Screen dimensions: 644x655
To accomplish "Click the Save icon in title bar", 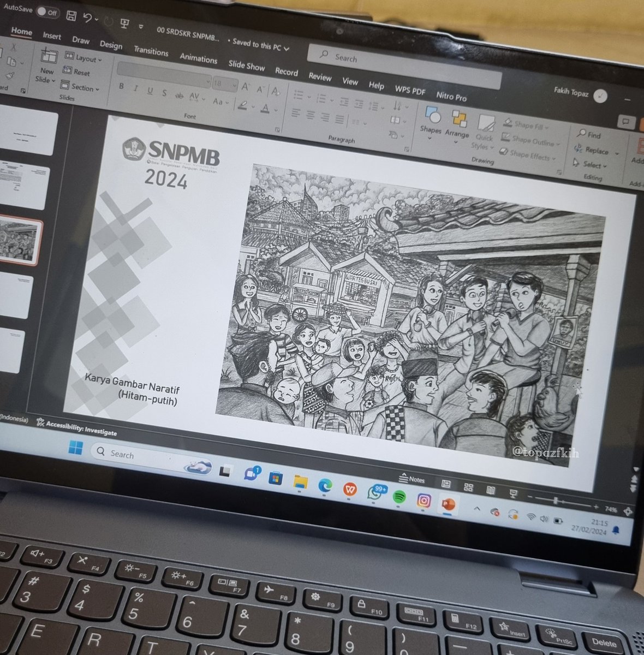I will click(70, 16).
